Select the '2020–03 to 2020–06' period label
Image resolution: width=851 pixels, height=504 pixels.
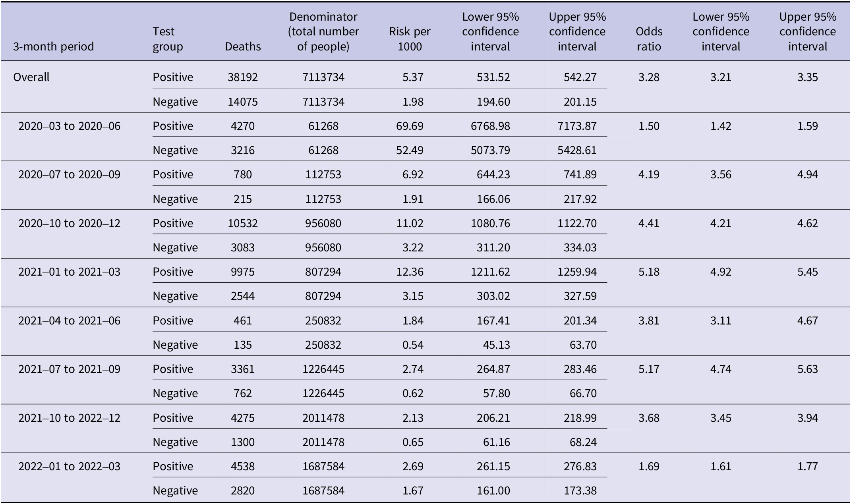(x=69, y=126)
